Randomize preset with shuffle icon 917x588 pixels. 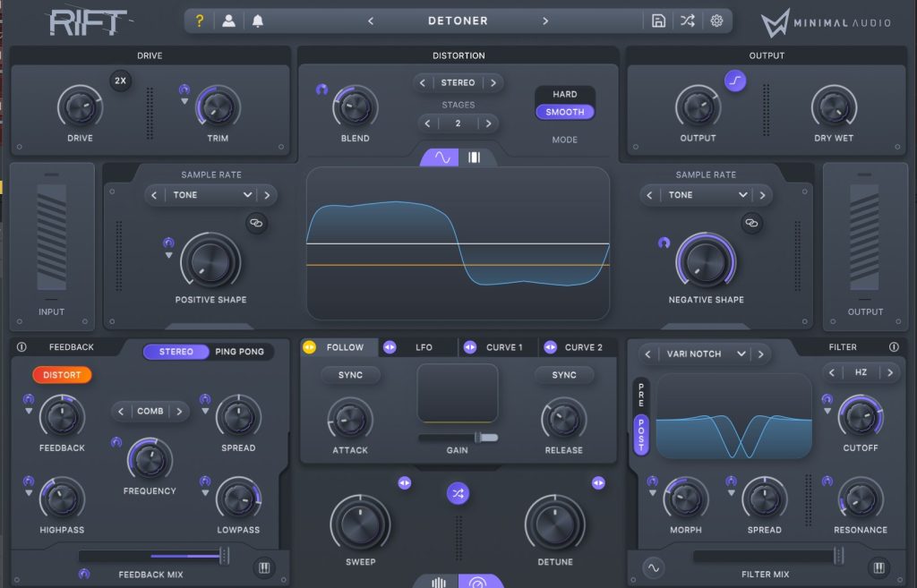(687, 21)
